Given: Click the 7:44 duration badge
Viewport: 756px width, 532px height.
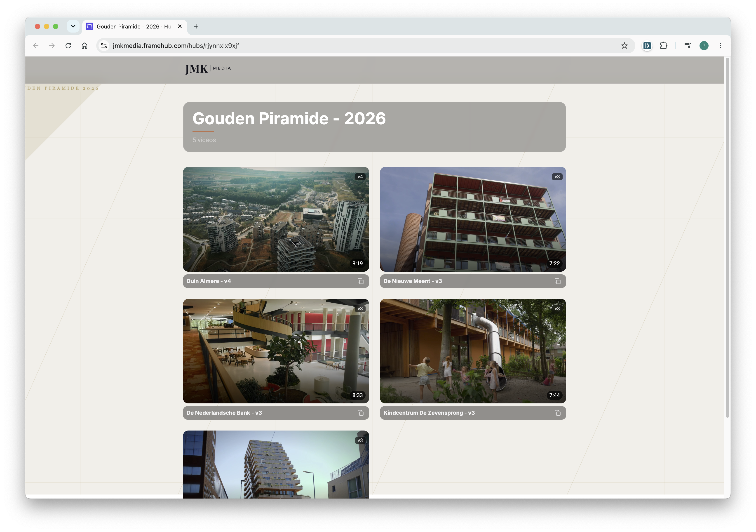Looking at the screenshot, I should (554, 395).
